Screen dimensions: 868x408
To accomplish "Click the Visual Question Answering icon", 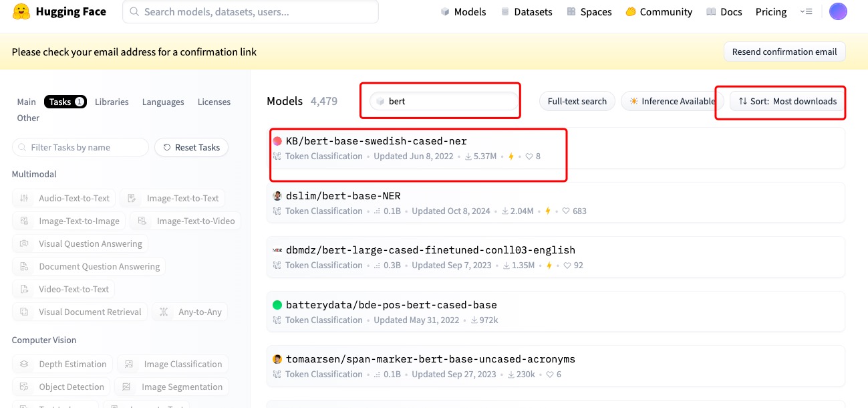I will tap(24, 244).
